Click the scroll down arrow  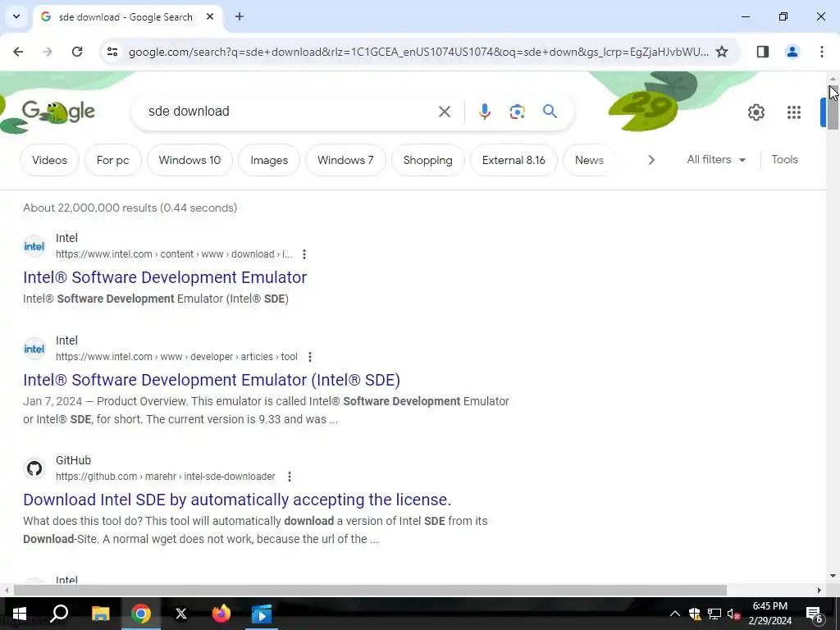coord(833,576)
